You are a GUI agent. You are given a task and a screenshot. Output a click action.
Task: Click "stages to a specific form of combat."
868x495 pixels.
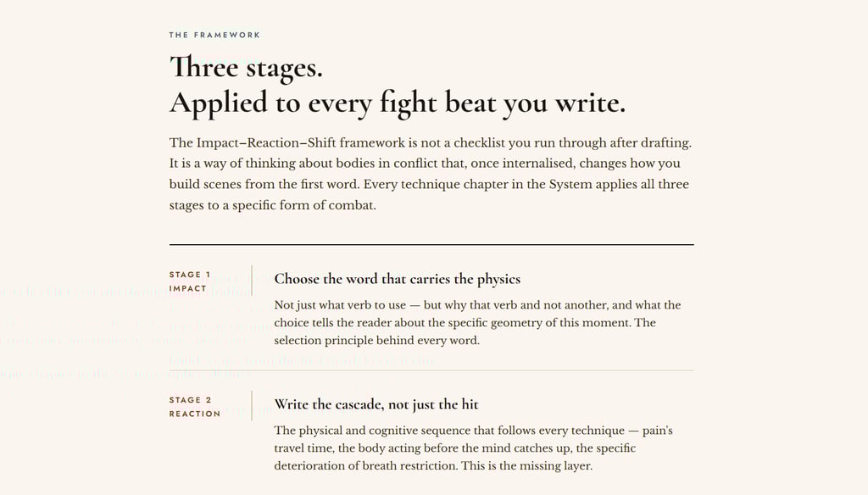pyautogui.click(x=272, y=205)
